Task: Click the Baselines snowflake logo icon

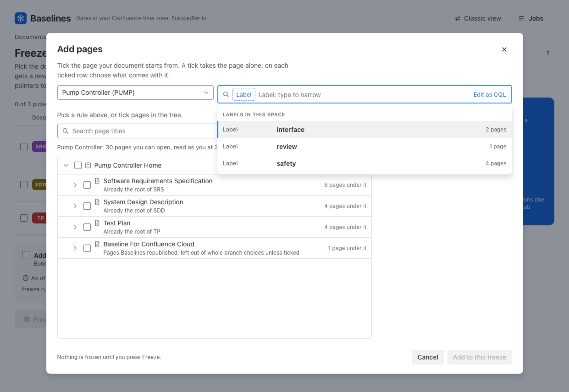Action: pos(20,18)
